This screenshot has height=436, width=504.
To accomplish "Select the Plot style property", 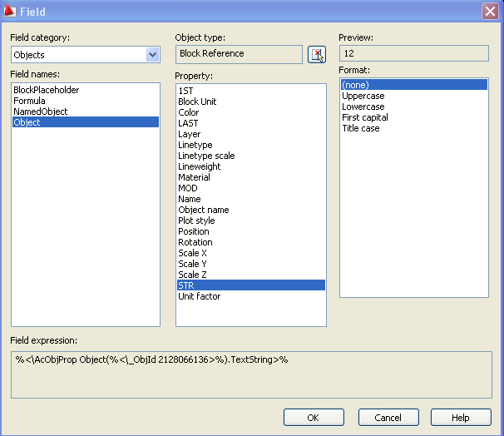I will (251, 220).
